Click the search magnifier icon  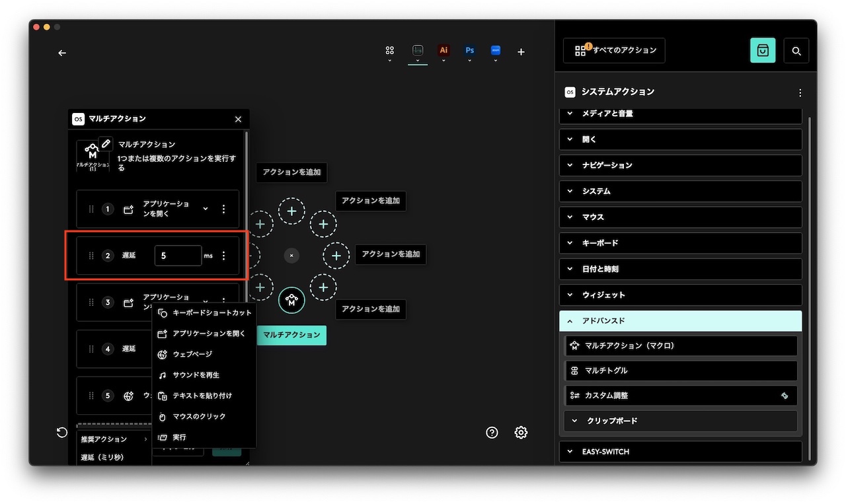(x=796, y=51)
